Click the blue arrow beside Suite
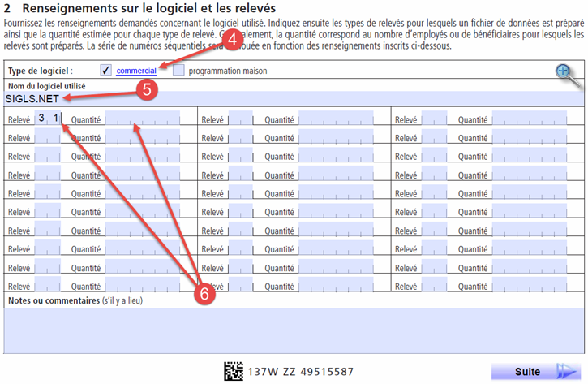Image resolution: width=588 pixels, height=384 pixels. 567,372
